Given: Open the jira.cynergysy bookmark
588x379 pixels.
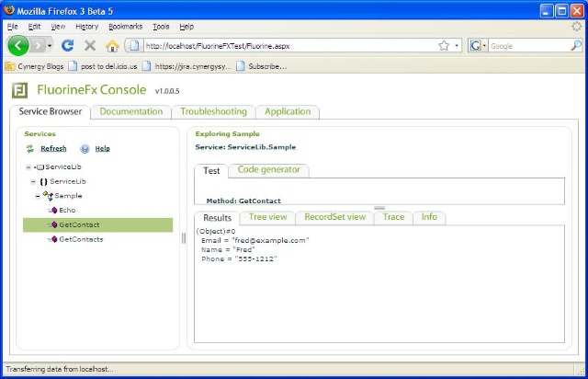Looking at the screenshot, I should 187,66.
